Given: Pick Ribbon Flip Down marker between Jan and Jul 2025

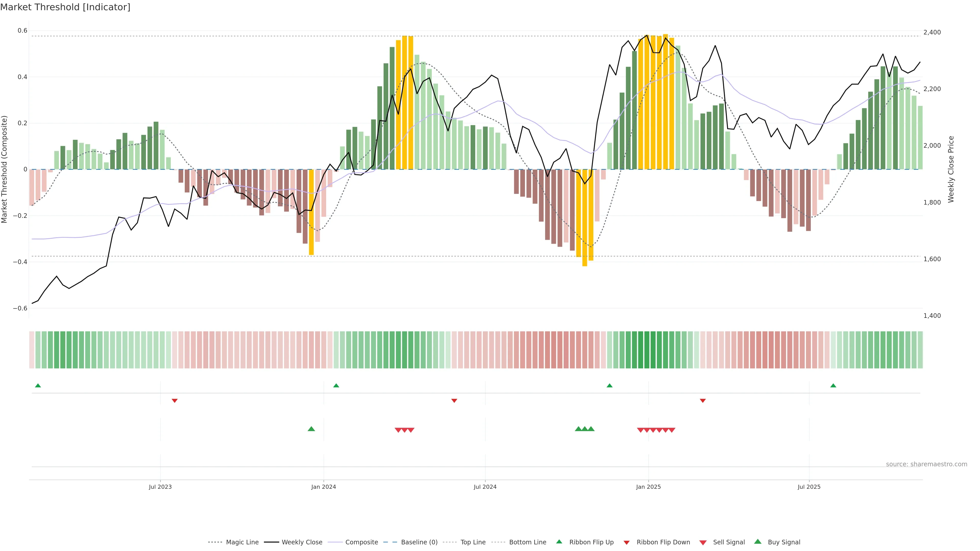Looking at the screenshot, I should click(703, 401).
